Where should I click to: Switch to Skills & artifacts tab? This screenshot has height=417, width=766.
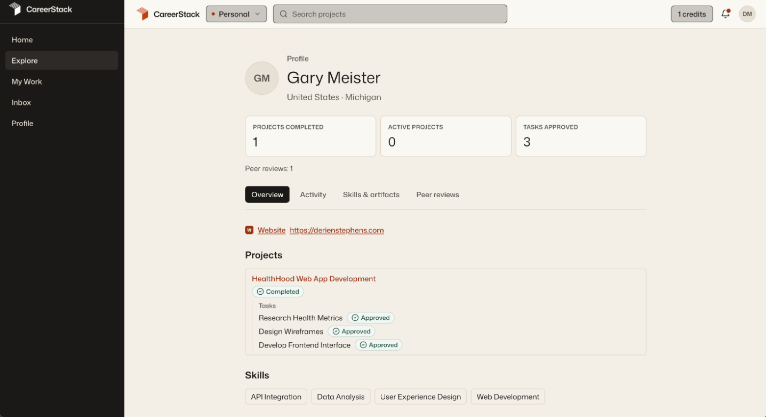pyautogui.click(x=371, y=194)
